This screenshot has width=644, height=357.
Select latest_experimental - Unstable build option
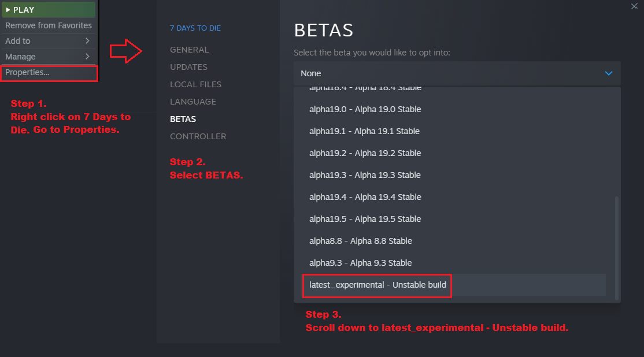[377, 285]
